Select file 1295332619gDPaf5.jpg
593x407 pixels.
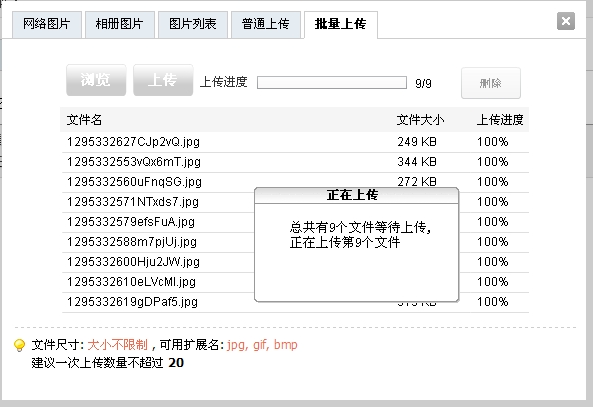coord(132,302)
